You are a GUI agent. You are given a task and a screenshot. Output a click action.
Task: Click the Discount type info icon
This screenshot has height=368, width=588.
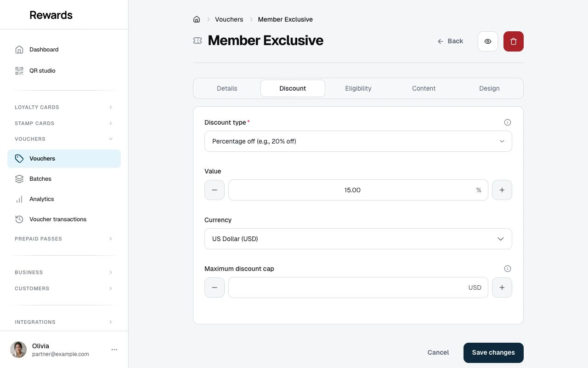[x=508, y=122]
